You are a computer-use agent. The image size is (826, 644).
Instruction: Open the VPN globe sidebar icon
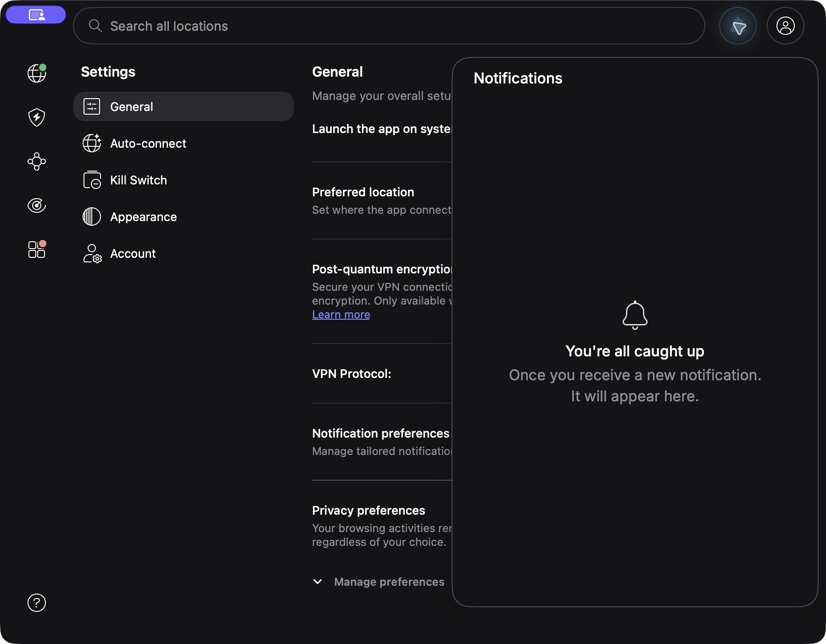coord(37,73)
